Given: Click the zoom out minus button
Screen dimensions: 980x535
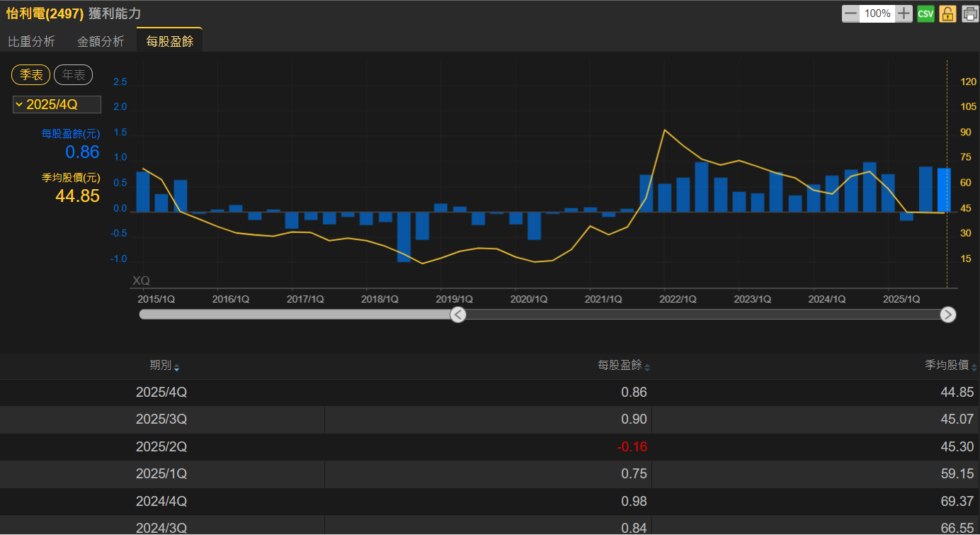Looking at the screenshot, I should pyautogui.click(x=850, y=13).
